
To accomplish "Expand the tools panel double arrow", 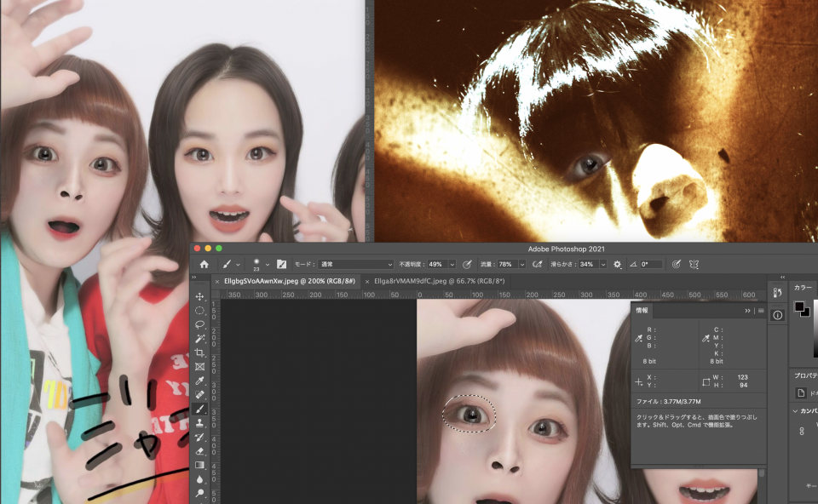I will tap(194, 278).
